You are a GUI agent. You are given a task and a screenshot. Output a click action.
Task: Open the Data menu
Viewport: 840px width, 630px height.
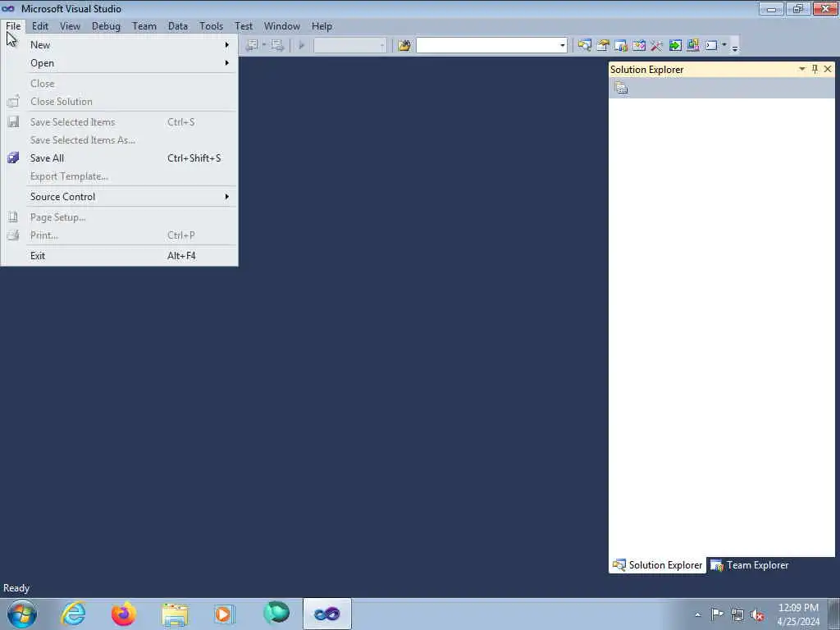(178, 25)
